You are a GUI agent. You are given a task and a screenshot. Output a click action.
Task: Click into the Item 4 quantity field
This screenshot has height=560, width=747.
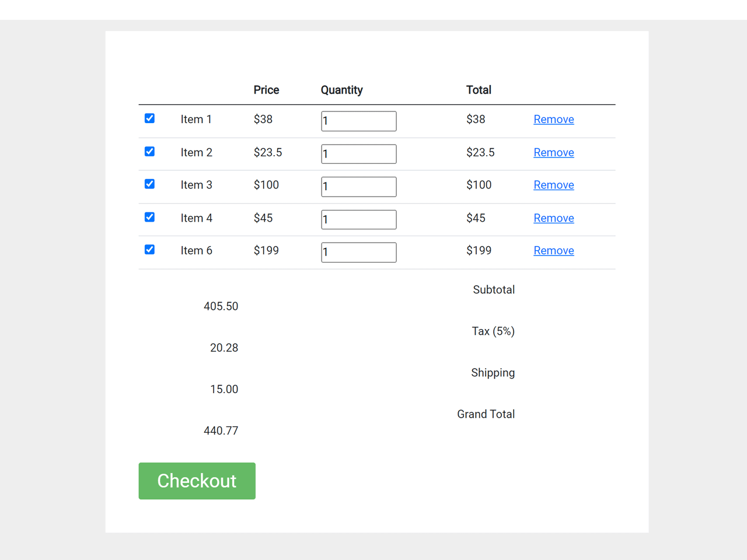point(358,220)
